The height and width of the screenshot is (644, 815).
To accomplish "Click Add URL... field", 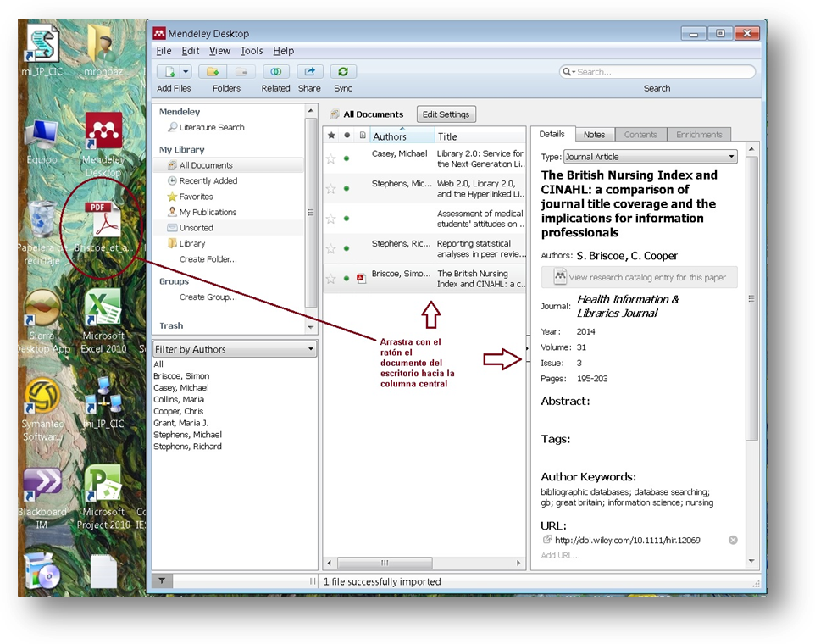I will click(560, 555).
